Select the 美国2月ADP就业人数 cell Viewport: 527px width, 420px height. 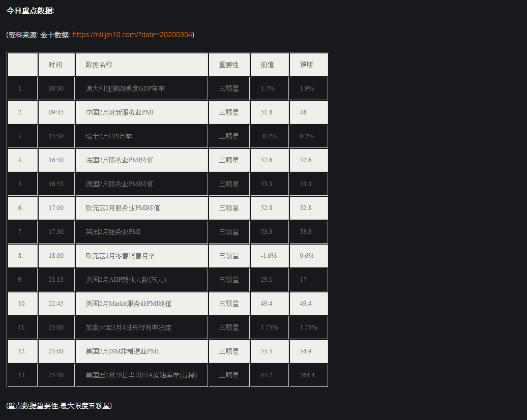tap(142, 279)
